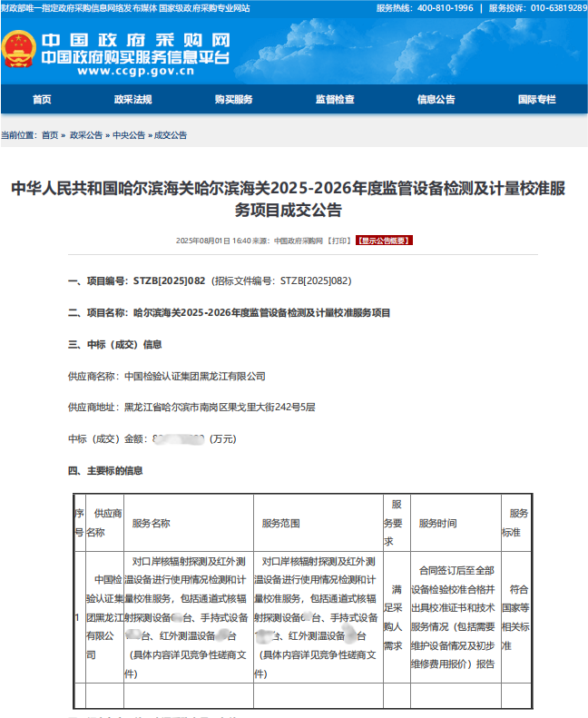Open the 信息公告 navigation menu item
Viewport: 588px width, 718px height.
[x=436, y=100]
